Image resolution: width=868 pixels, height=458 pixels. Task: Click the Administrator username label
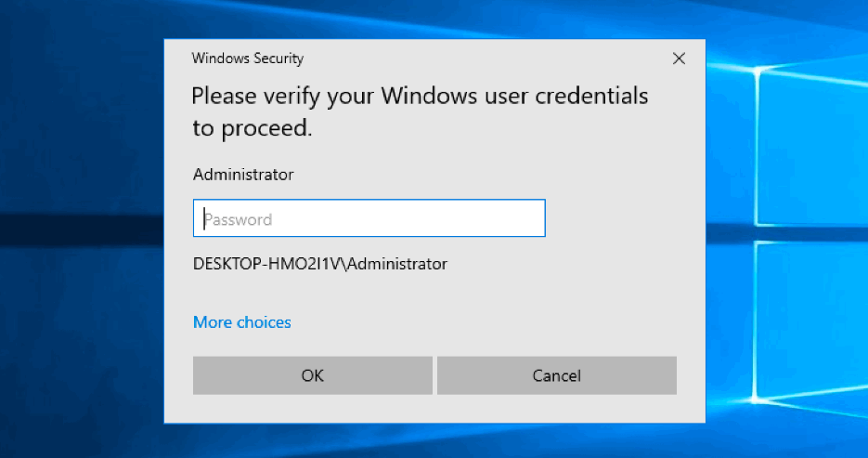pyautogui.click(x=243, y=175)
